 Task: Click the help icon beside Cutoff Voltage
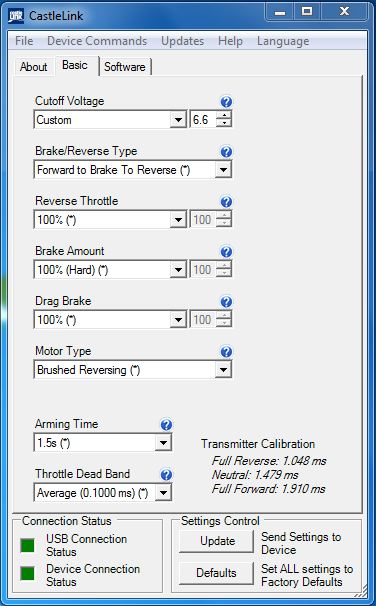pos(226,102)
